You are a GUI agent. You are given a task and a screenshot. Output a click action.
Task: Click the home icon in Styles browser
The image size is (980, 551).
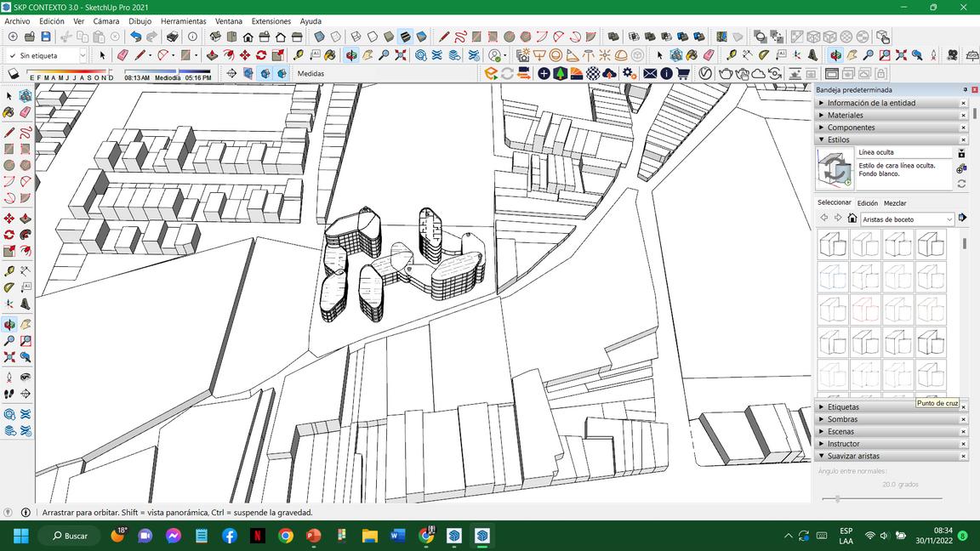852,219
